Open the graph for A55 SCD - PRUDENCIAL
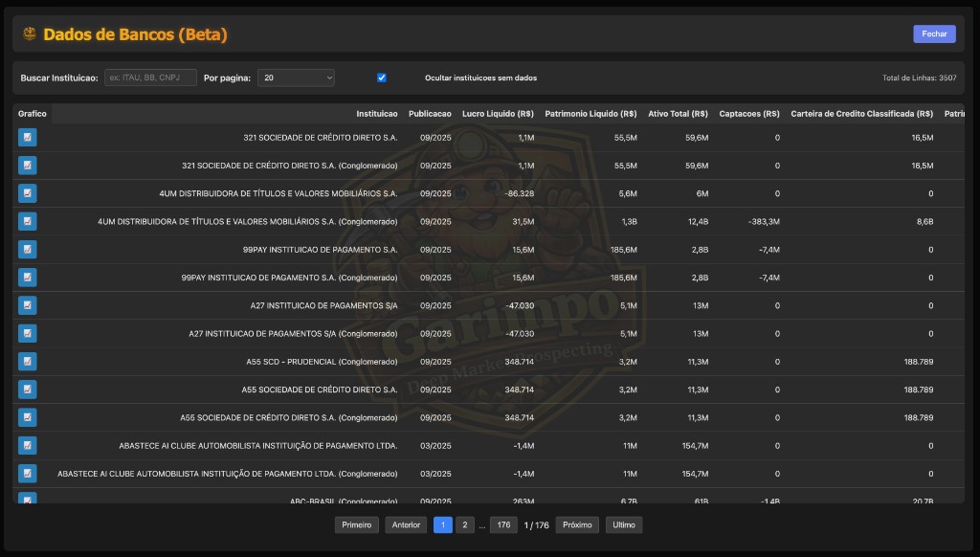 click(x=27, y=361)
